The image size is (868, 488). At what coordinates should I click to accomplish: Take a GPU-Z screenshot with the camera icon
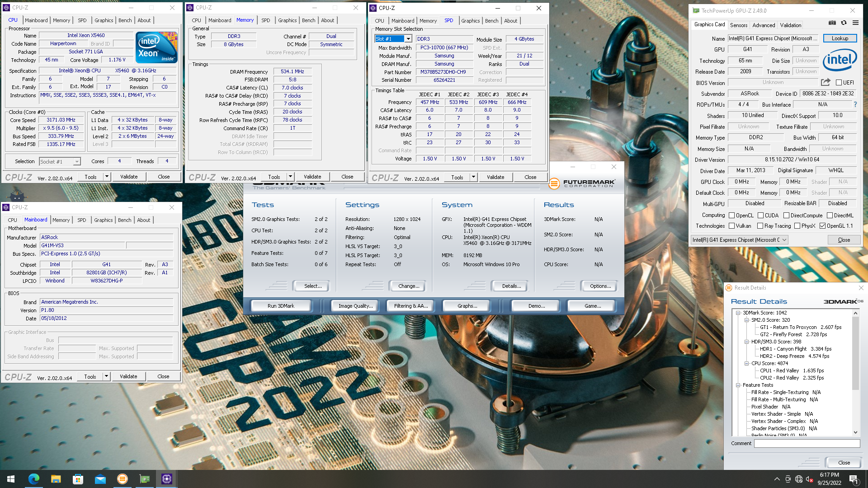pos(832,23)
